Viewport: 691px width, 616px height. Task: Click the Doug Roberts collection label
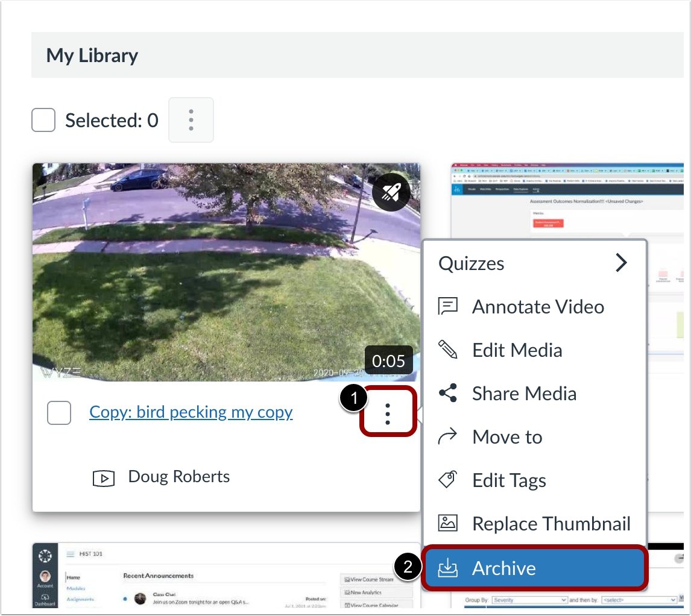click(x=178, y=477)
